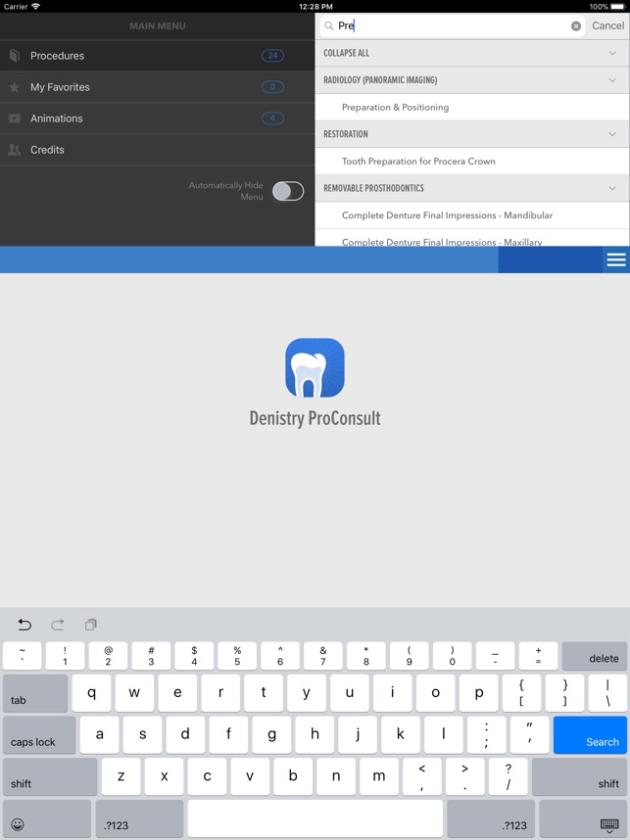630x840 pixels.
Task: Click the Procedures count badge 24
Action: [x=273, y=55]
